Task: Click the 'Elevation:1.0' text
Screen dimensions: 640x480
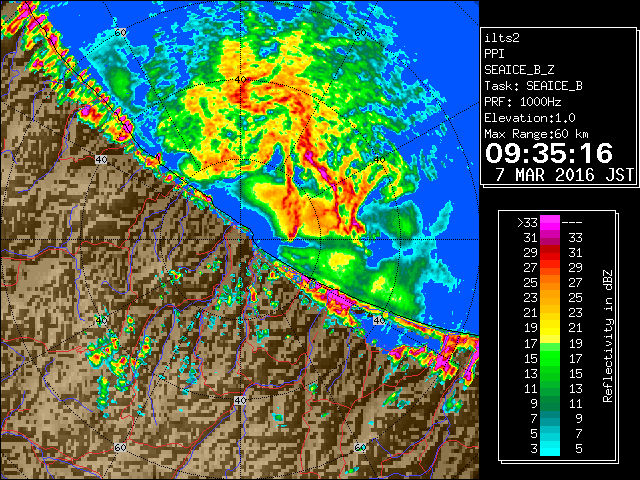Action: click(530, 118)
